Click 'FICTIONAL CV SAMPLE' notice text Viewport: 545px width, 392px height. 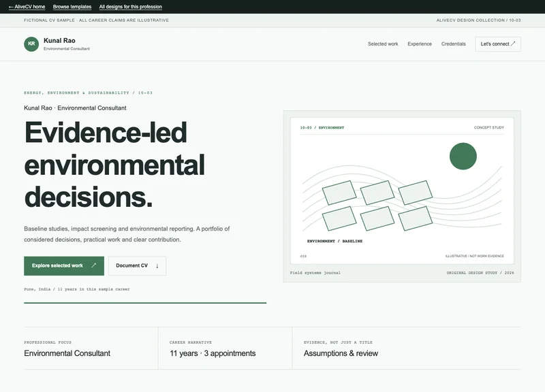coord(96,20)
